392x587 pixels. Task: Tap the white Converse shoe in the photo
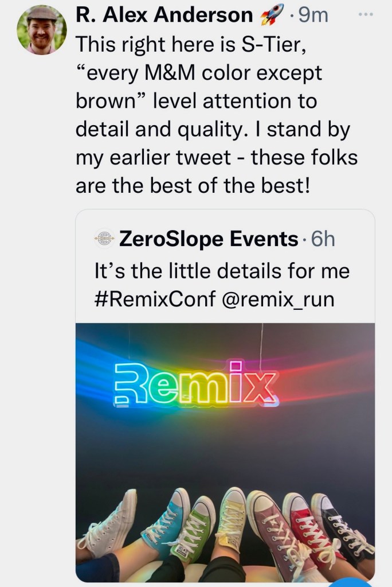[x=111, y=525]
